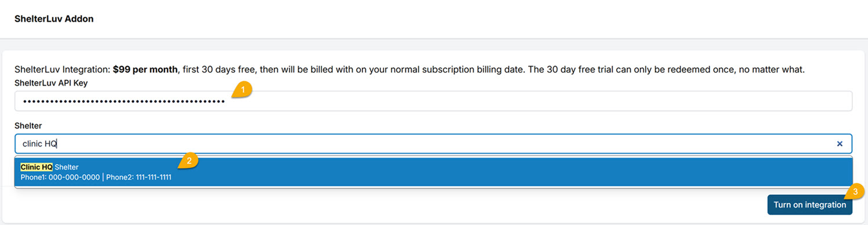Viewport: 868px width, 225px height.
Task: Click the masked API key dots
Action: point(123,102)
